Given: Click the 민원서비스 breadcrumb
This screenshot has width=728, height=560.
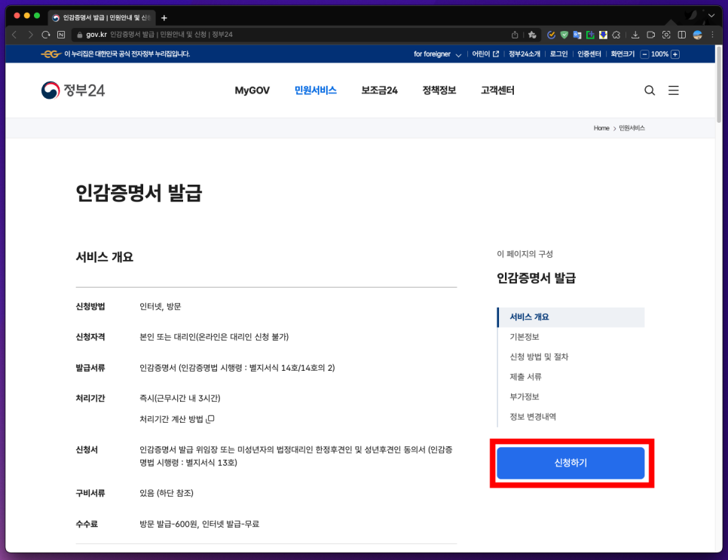Looking at the screenshot, I should 632,128.
